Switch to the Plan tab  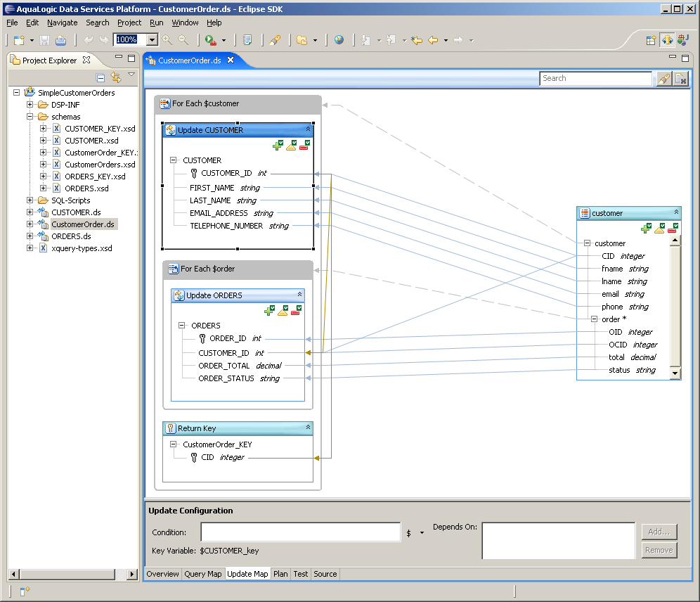tap(280, 574)
